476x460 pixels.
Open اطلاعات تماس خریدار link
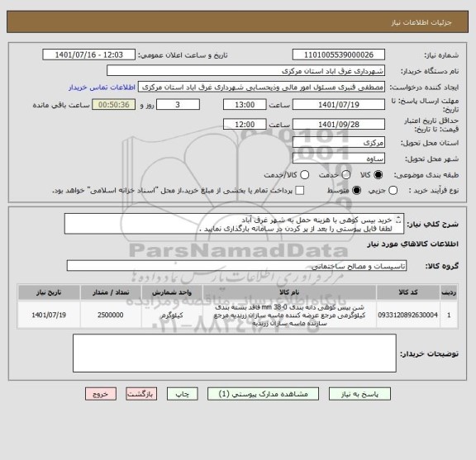(102, 88)
